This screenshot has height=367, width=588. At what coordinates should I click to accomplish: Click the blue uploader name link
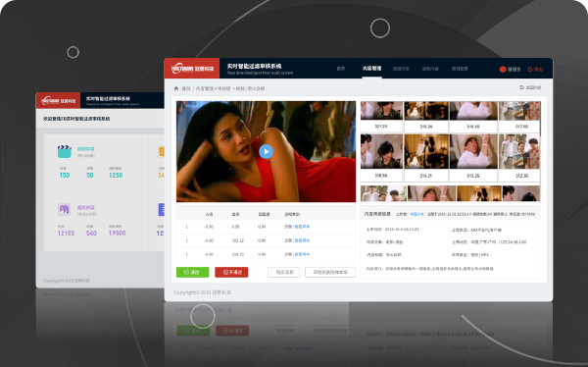click(416, 214)
